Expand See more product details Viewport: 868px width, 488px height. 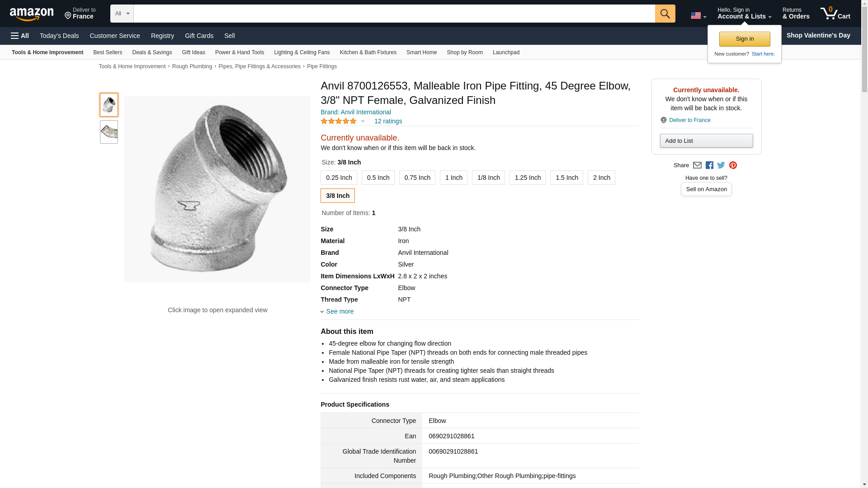[x=340, y=311]
